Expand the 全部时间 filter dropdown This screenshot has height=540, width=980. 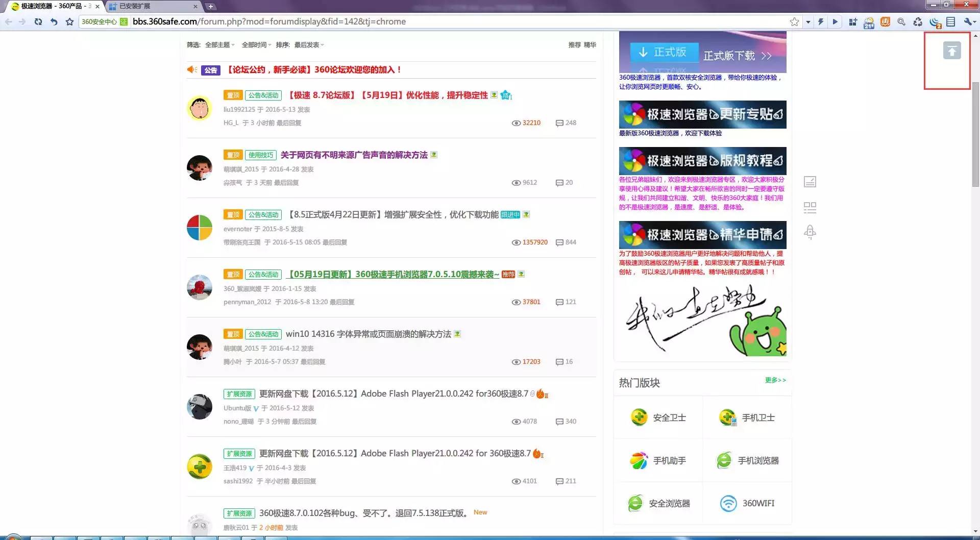click(x=256, y=45)
